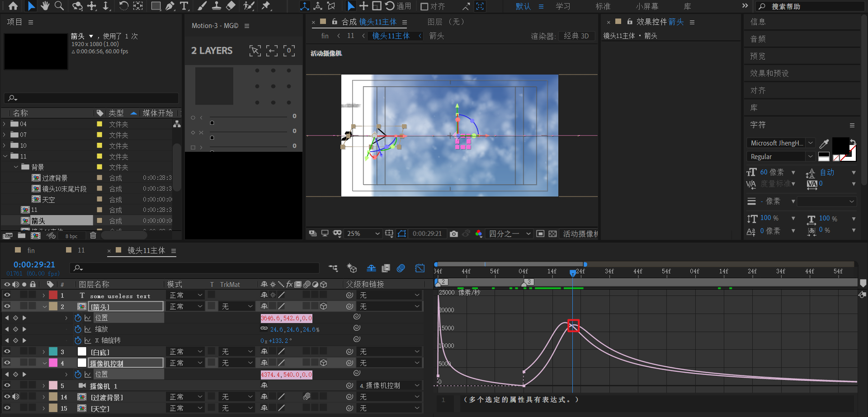868x417 pixels.
Task: Click the timeline current time 0:00:29:21 field
Action: tap(34, 264)
